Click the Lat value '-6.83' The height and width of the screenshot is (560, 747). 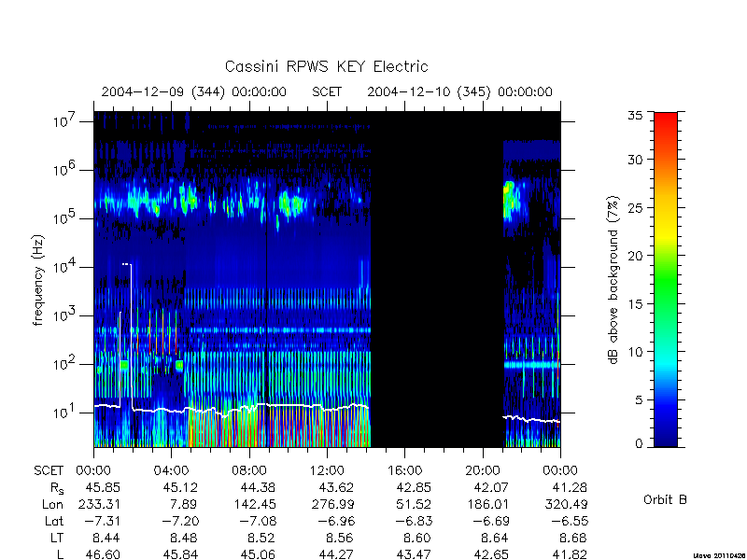[414, 522]
